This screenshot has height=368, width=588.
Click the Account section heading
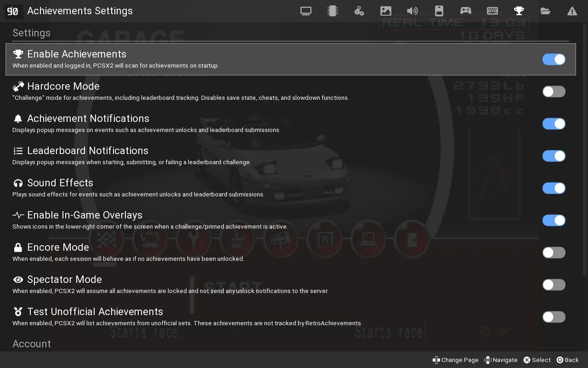tap(32, 344)
